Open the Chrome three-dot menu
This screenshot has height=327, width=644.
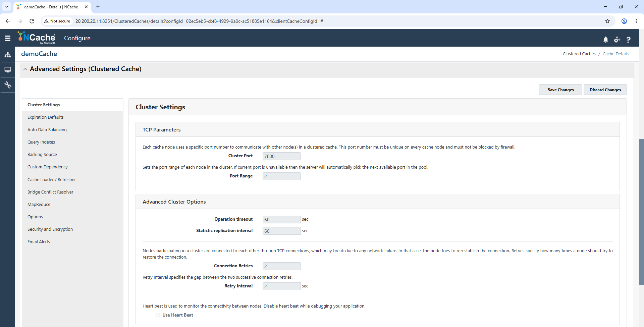pyautogui.click(x=636, y=21)
